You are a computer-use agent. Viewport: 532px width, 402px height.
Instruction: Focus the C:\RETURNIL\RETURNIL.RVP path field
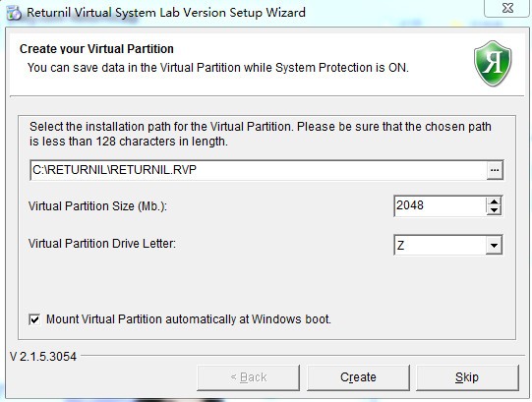click(x=259, y=170)
